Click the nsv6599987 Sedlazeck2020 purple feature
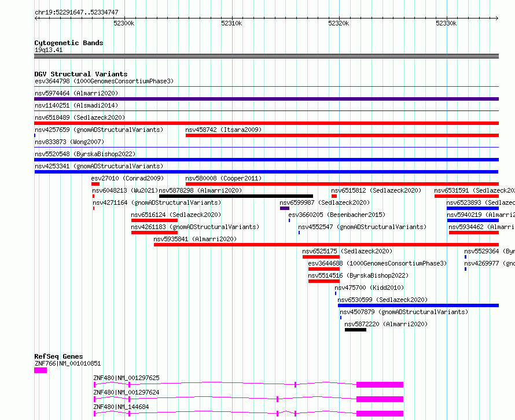The image size is (515, 420). click(x=285, y=208)
